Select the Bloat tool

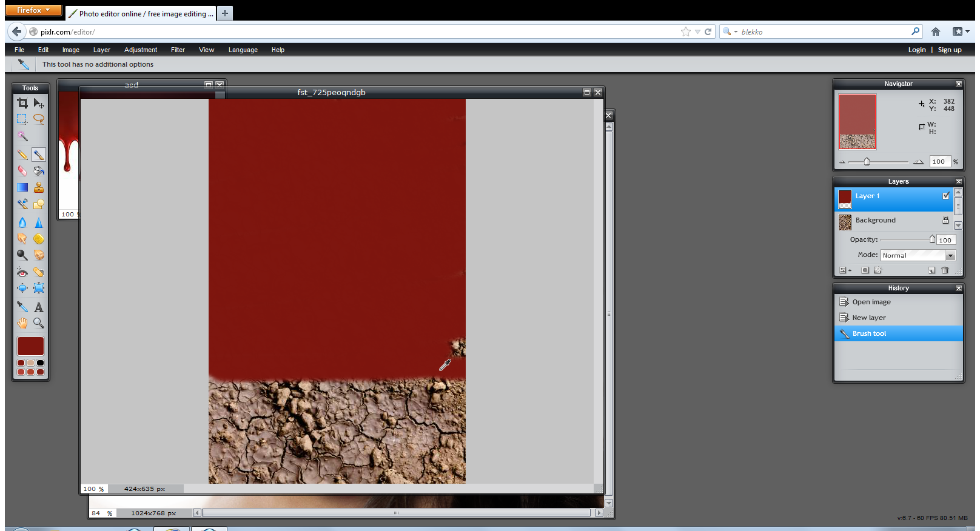pos(22,289)
